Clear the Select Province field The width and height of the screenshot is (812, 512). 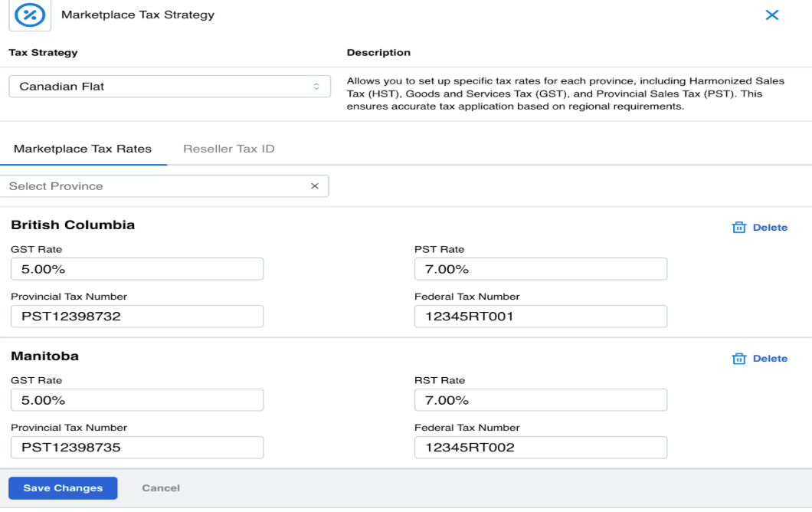click(314, 186)
